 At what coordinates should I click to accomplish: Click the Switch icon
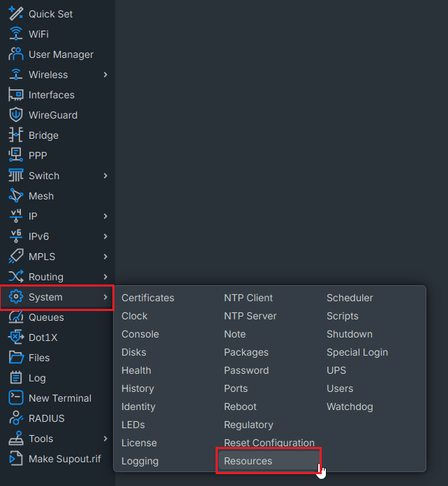coord(16,176)
